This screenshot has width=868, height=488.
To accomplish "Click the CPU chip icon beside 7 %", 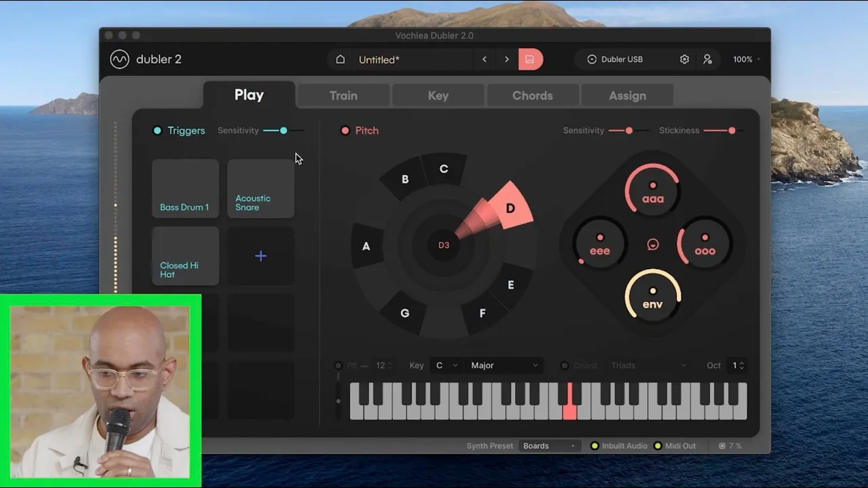I will click(x=722, y=446).
